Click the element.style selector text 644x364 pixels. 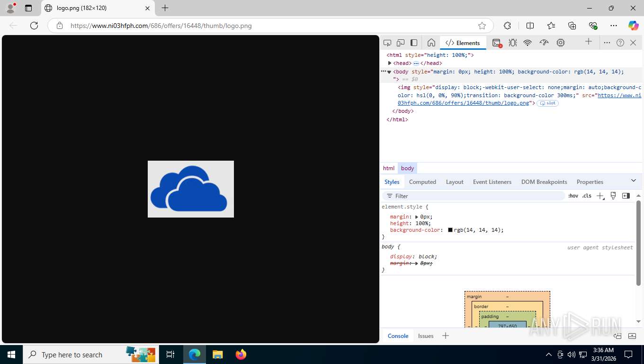click(403, 207)
